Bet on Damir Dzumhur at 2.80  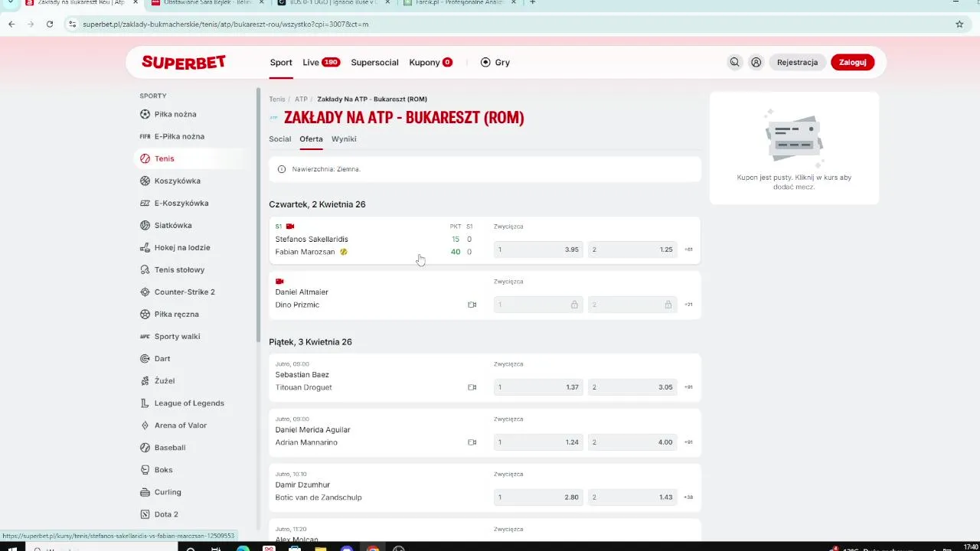[x=538, y=497]
